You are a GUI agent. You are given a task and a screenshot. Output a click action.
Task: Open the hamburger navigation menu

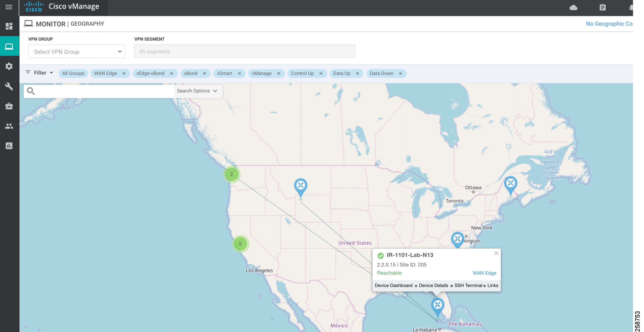pyautogui.click(x=9, y=7)
